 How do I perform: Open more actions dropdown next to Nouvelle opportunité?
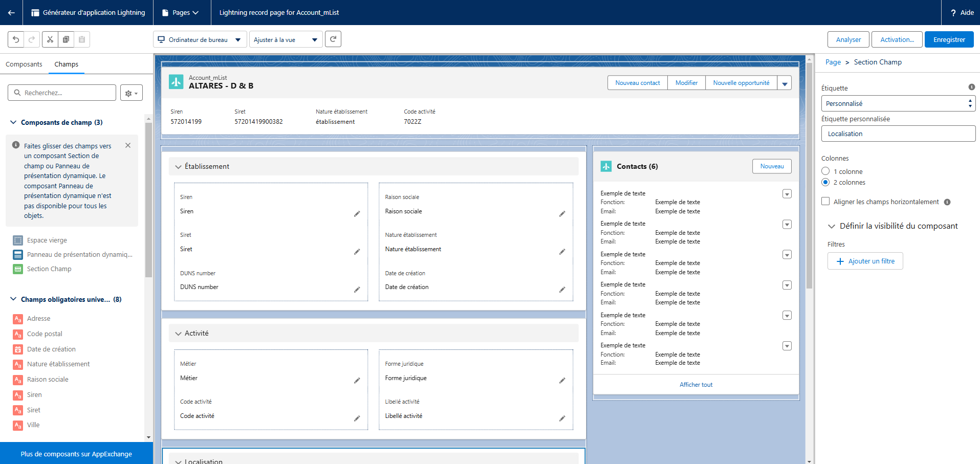pyautogui.click(x=785, y=83)
